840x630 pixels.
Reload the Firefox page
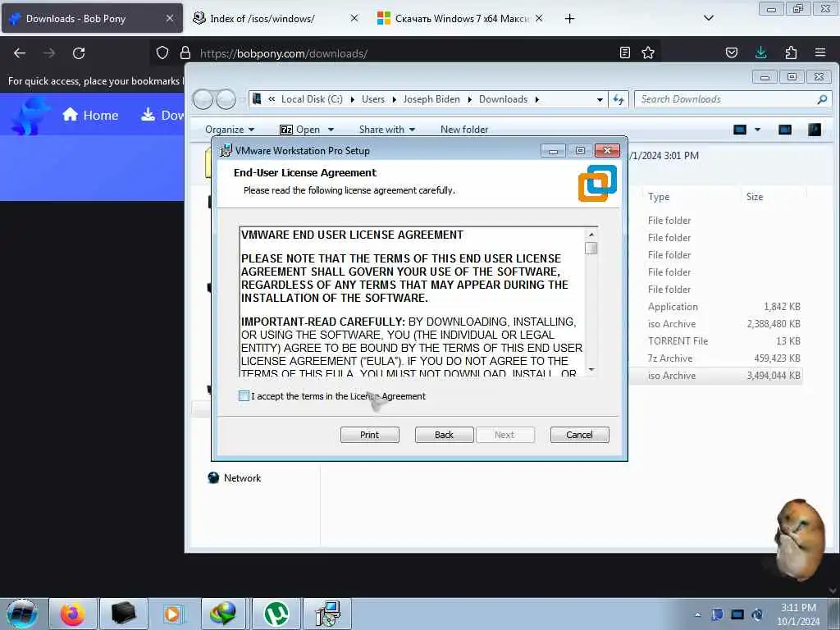(79, 53)
